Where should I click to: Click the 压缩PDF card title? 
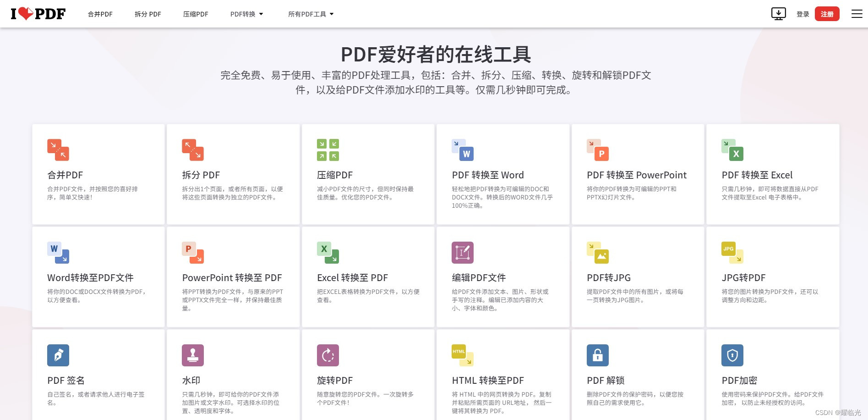pos(335,175)
